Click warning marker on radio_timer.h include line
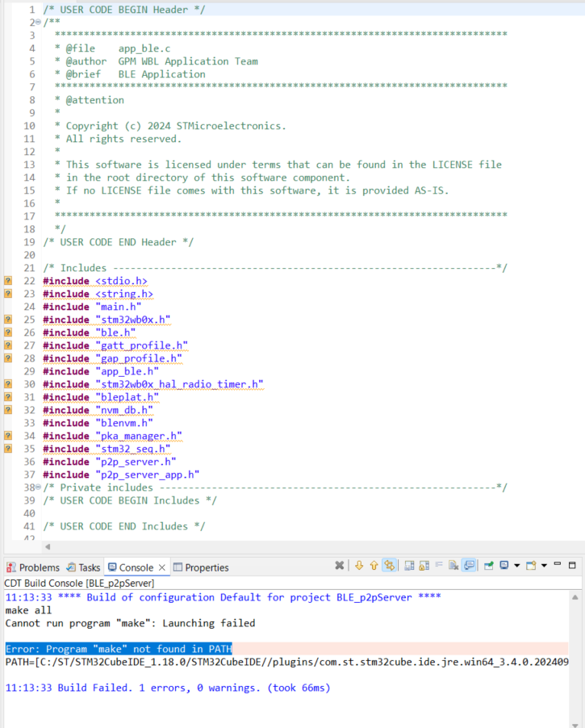 pos(8,384)
